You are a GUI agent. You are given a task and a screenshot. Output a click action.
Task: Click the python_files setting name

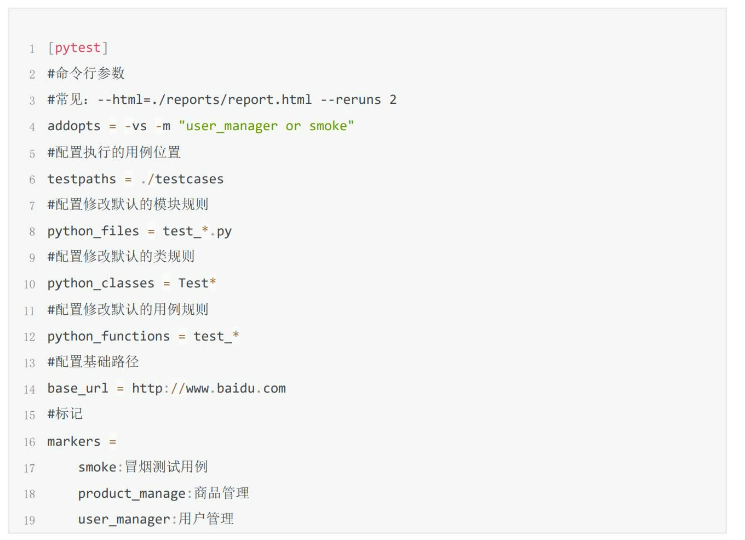[94, 231]
